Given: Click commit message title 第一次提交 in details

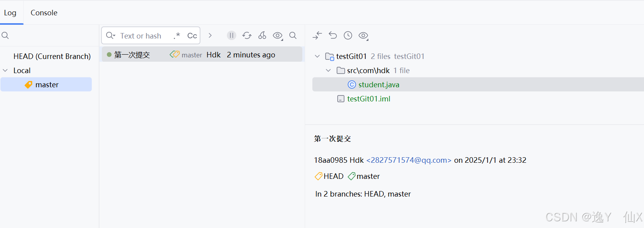Looking at the screenshot, I should click(333, 138).
